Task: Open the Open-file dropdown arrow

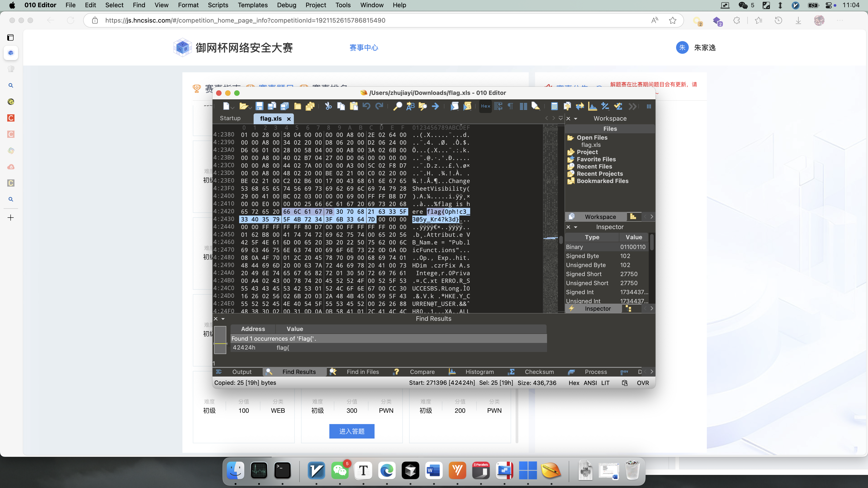Action: [250, 108]
